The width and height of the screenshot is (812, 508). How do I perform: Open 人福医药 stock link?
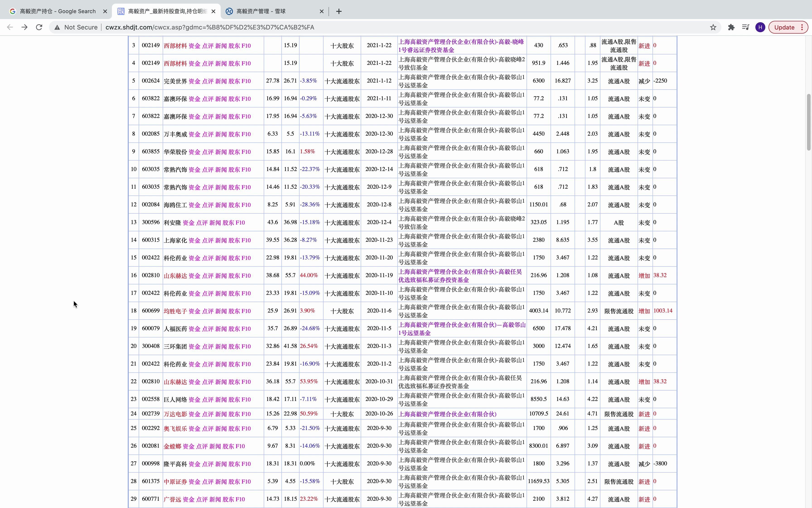tap(175, 329)
